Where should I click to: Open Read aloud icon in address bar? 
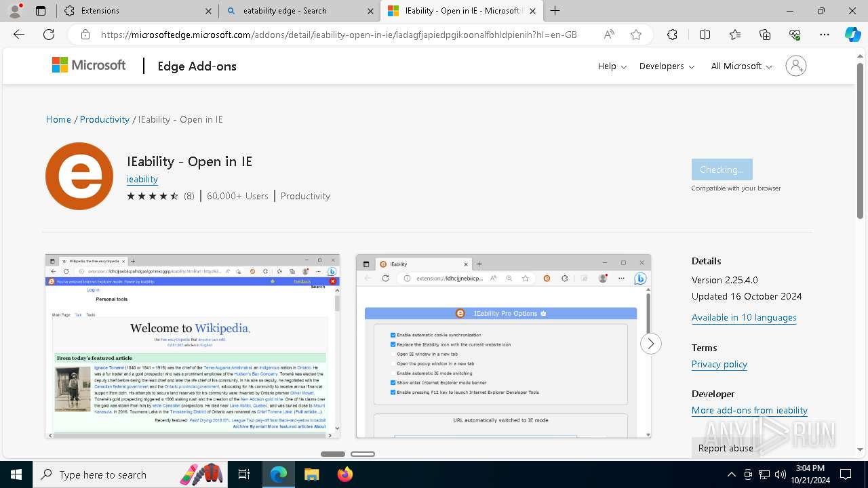click(x=609, y=35)
